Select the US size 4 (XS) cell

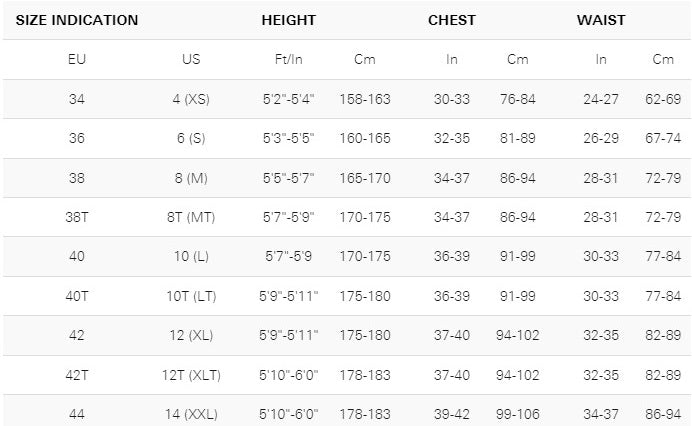coord(191,99)
